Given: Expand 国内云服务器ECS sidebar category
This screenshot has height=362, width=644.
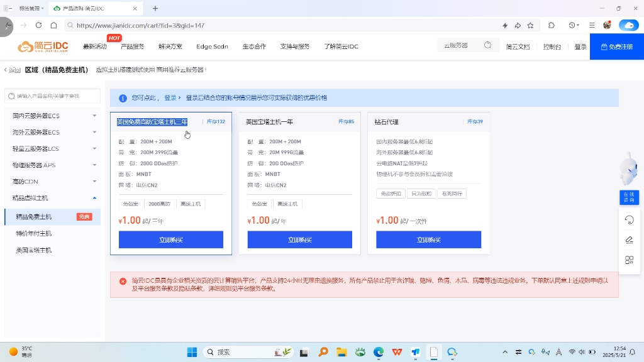Looking at the screenshot, I should (53, 116).
